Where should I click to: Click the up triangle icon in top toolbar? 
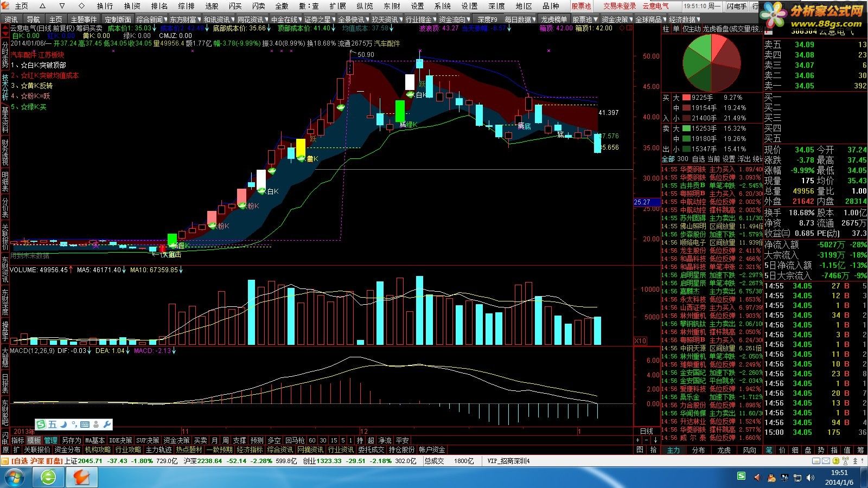pos(42,6)
